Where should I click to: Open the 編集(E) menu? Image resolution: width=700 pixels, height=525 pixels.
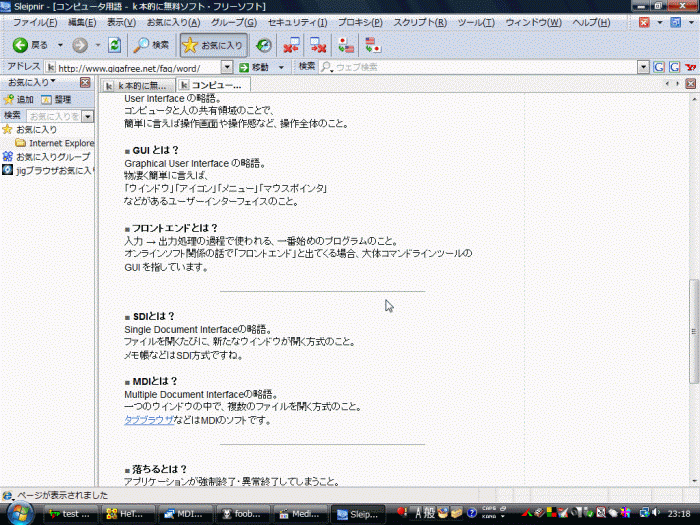tap(82, 22)
